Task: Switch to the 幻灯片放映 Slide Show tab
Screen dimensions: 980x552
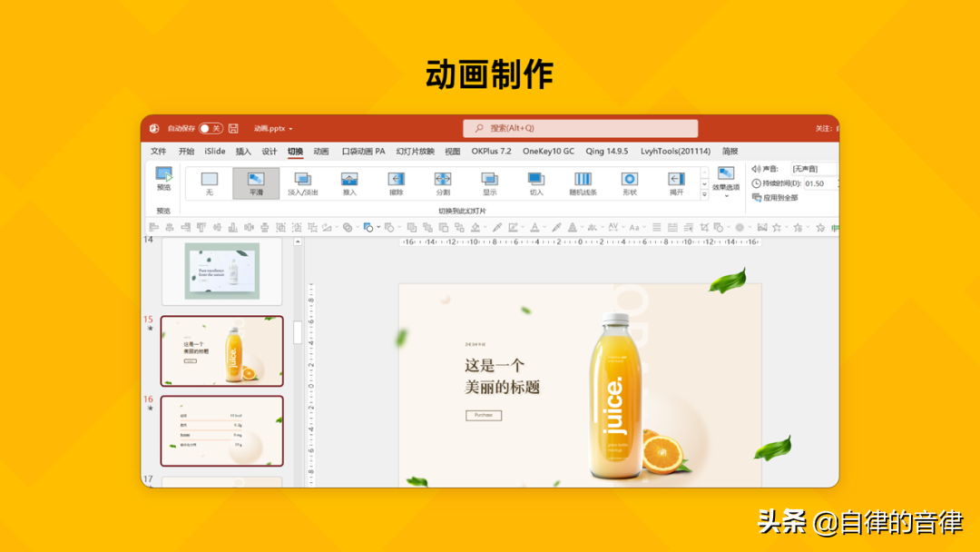Action: point(415,152)
